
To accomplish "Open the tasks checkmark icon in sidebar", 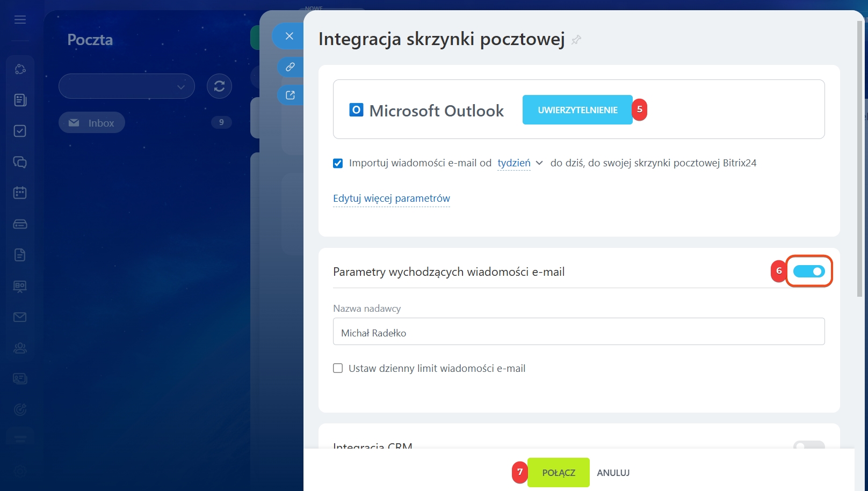I will (20, 131).
